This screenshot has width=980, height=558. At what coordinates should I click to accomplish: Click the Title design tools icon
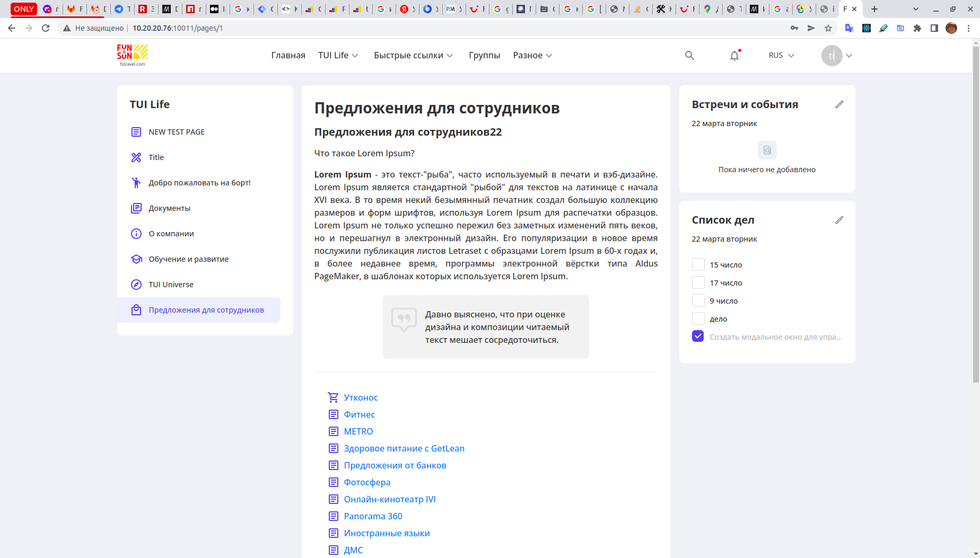point(136,157)
